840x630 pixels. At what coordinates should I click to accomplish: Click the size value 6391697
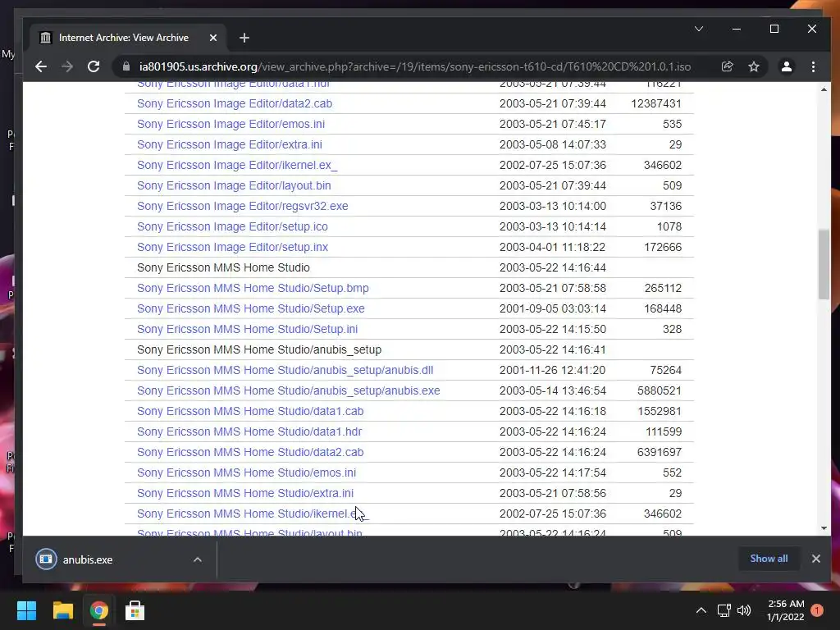pos(659,452)
